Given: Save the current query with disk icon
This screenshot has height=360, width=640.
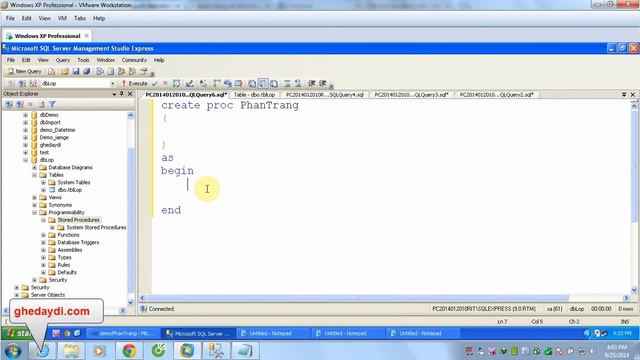Looking at the screenshot, I should (x=76, y=71).
